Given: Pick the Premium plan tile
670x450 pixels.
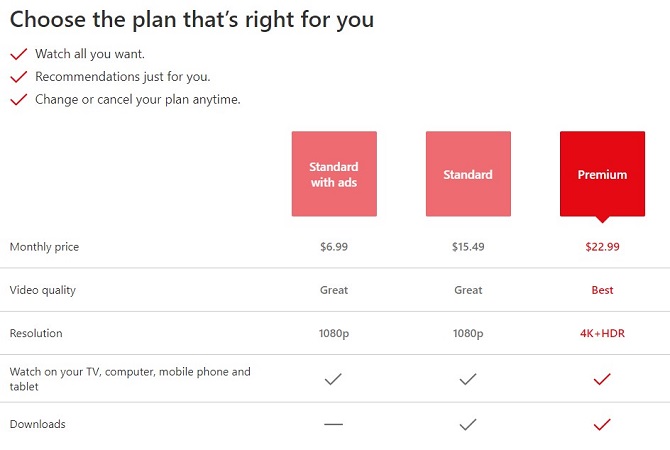Looking at the screenshot, I should click(602, 174).
